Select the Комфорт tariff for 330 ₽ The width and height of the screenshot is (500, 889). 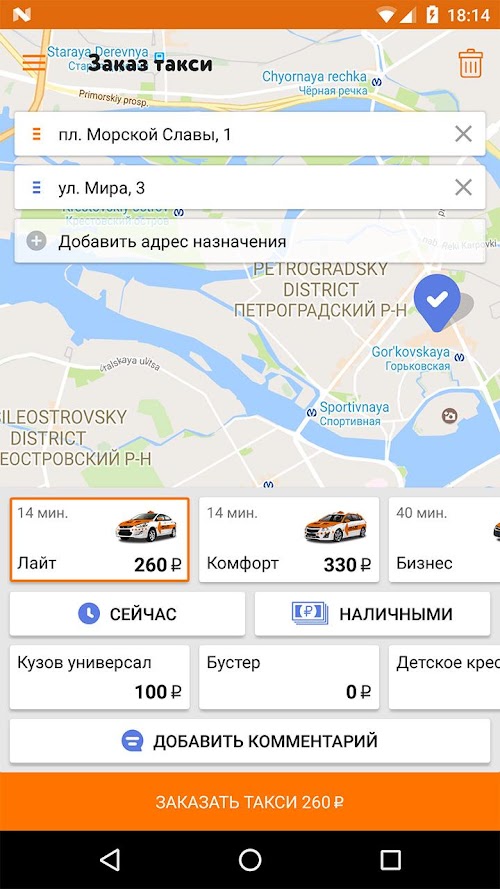[289, 540]
